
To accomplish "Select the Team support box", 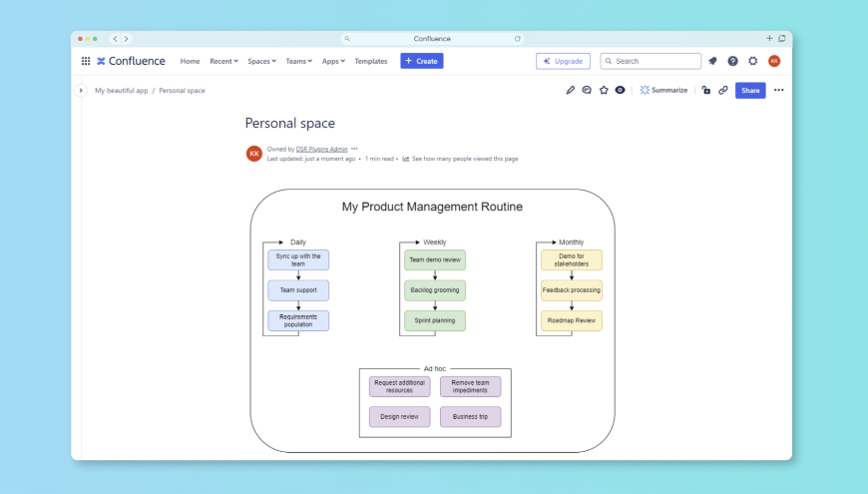I will tap(298, 290).
